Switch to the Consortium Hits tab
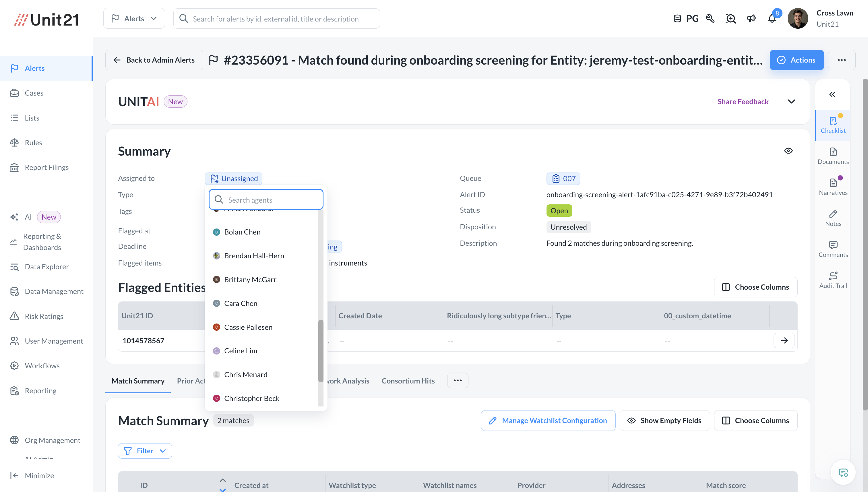Screen dimensions: 868x492 click(x=408, y=381)
